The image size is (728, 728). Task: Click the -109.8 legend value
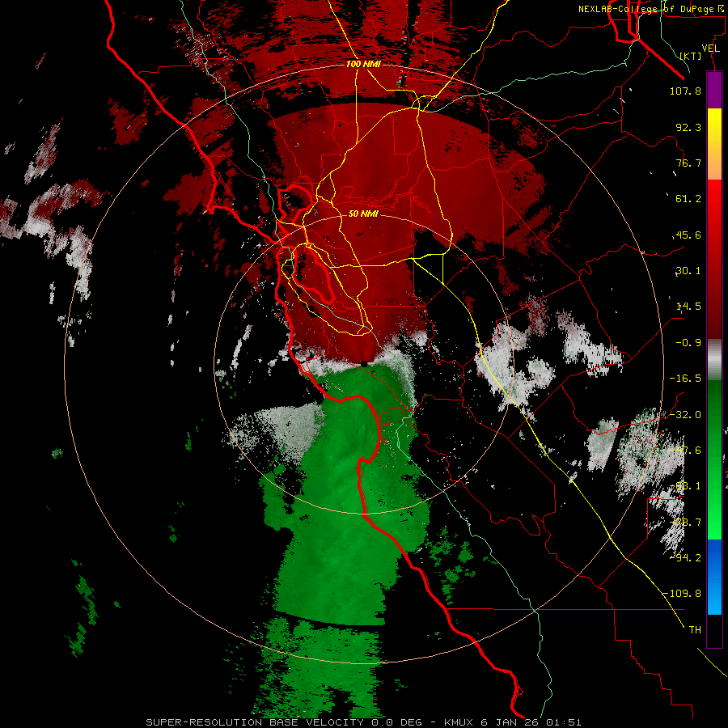(683, 594)
